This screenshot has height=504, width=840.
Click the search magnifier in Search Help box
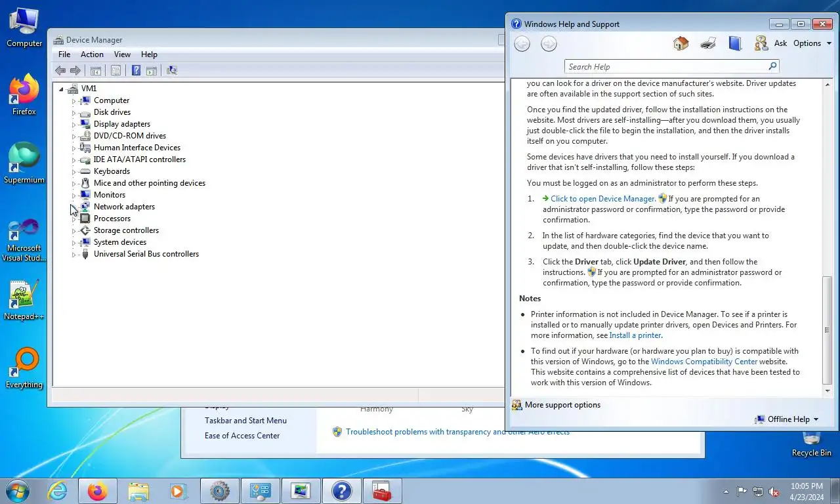[772, 66]
